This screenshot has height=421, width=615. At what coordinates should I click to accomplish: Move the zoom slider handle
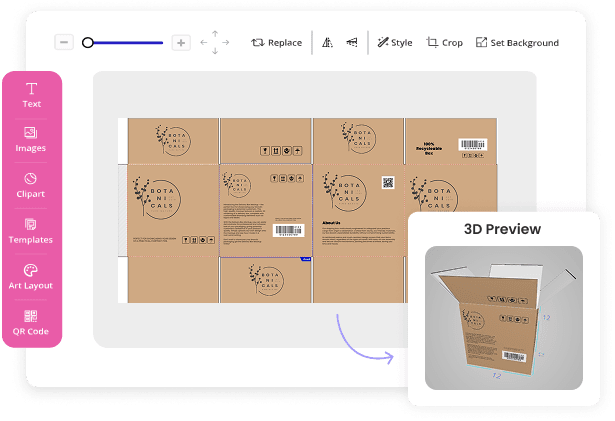[88, 42]
